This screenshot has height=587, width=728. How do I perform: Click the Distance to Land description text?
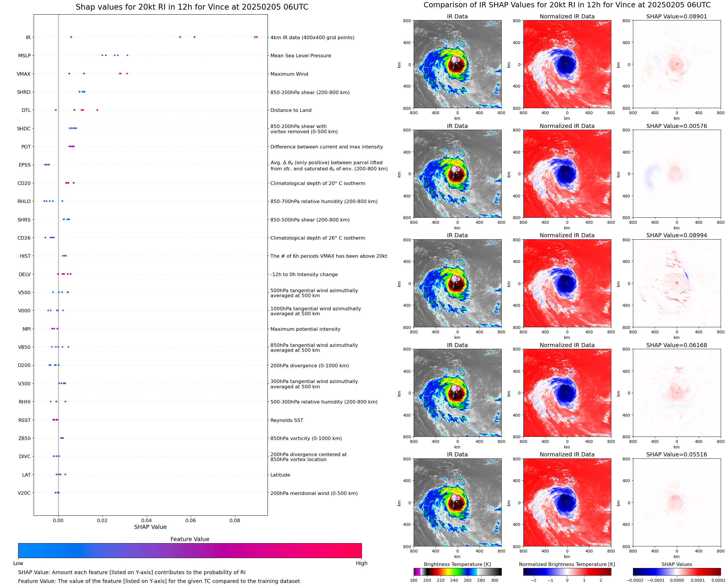click(291, 110)
